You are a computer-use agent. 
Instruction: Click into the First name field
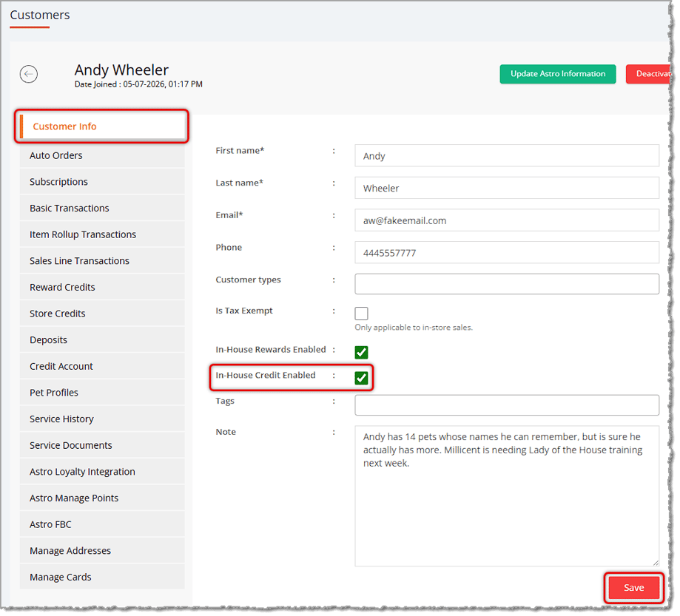coord(507,155)
